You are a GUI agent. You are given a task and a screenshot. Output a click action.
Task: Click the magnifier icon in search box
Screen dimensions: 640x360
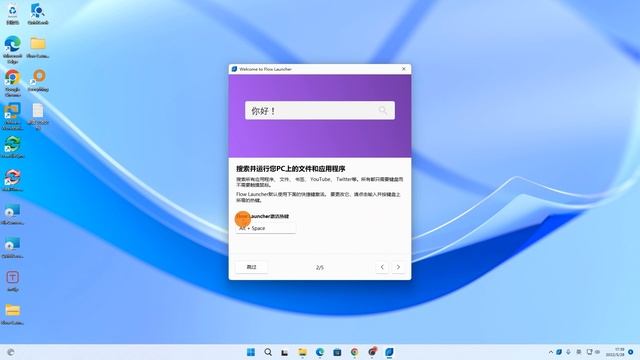(x=382, y=110)
